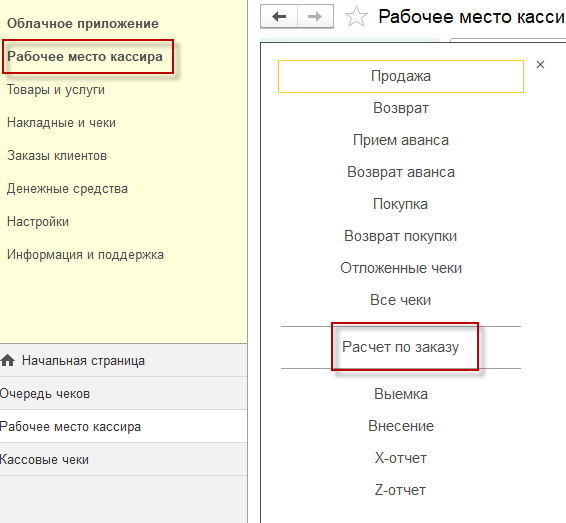Open Товары и услуги section
This screenshot has height=523, width=566.
(x=56, y=90)
